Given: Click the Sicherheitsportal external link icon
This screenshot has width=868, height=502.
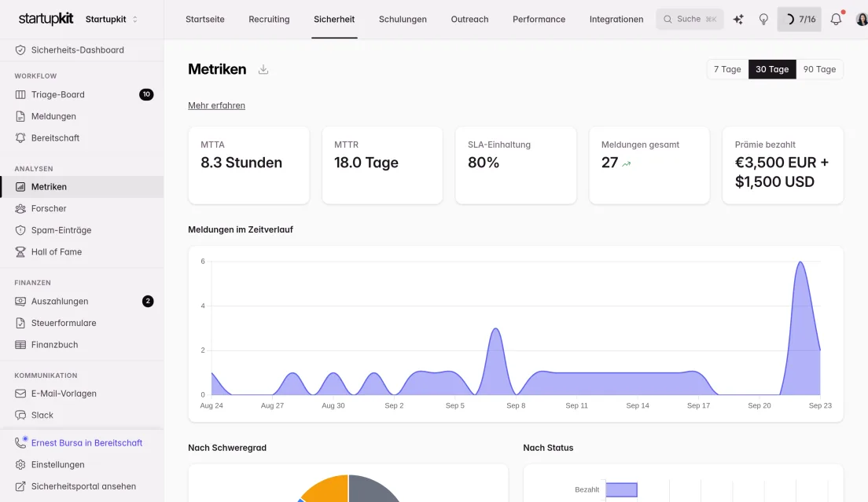Looking at the screenshot, I should click(20, 486).
